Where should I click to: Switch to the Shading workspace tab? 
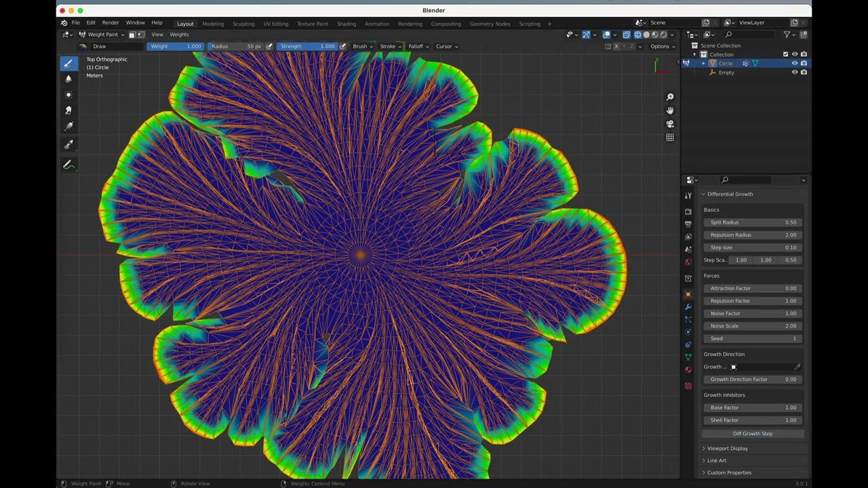tap(347, 24)
